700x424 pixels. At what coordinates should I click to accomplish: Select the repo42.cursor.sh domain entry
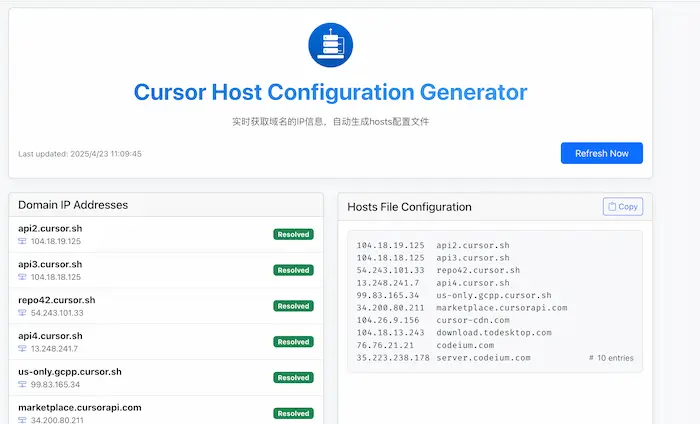(56, 300)
